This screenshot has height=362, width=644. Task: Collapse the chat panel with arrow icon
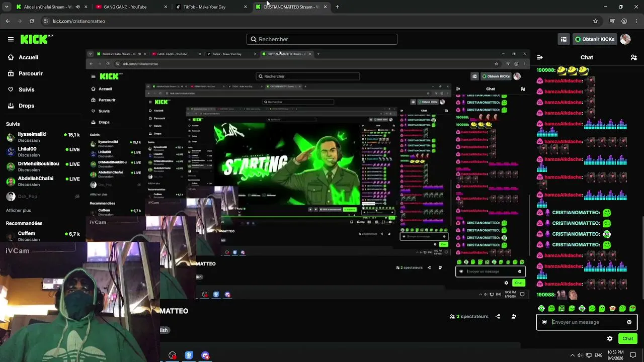click(540, 57)
